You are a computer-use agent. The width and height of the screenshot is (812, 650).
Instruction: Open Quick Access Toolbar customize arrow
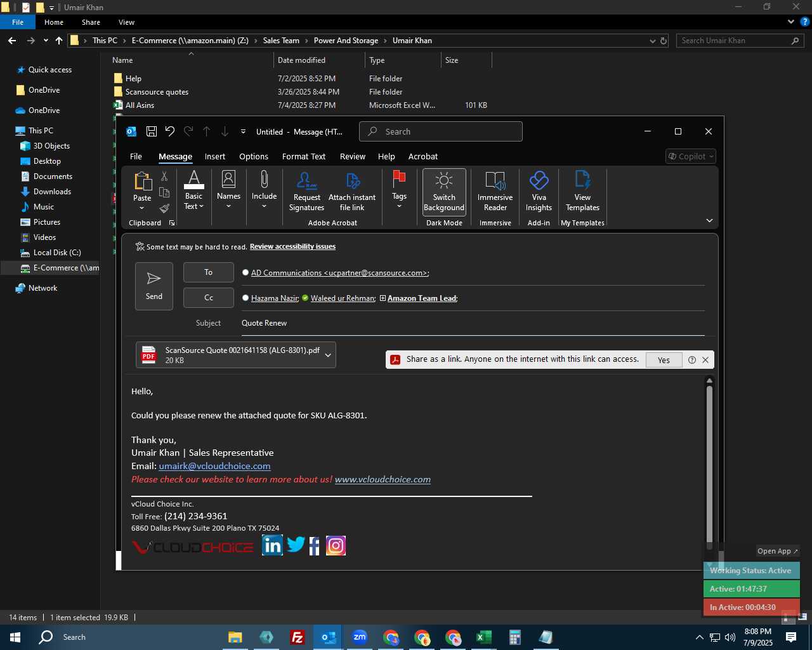click(x=243, y=131)
